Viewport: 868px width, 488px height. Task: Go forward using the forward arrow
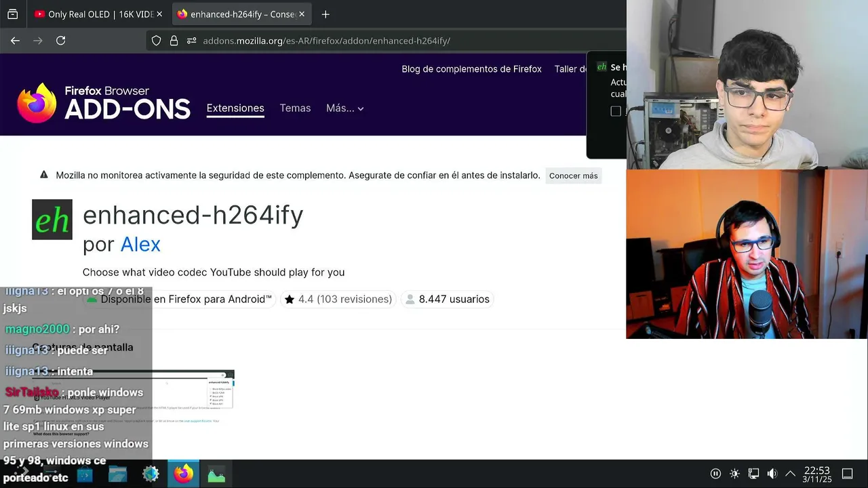point(38,41)
